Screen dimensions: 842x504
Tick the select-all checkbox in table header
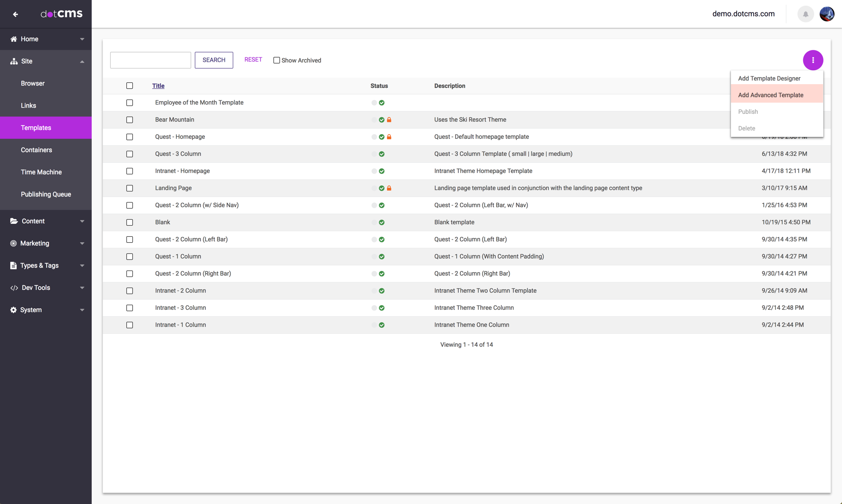130,86
